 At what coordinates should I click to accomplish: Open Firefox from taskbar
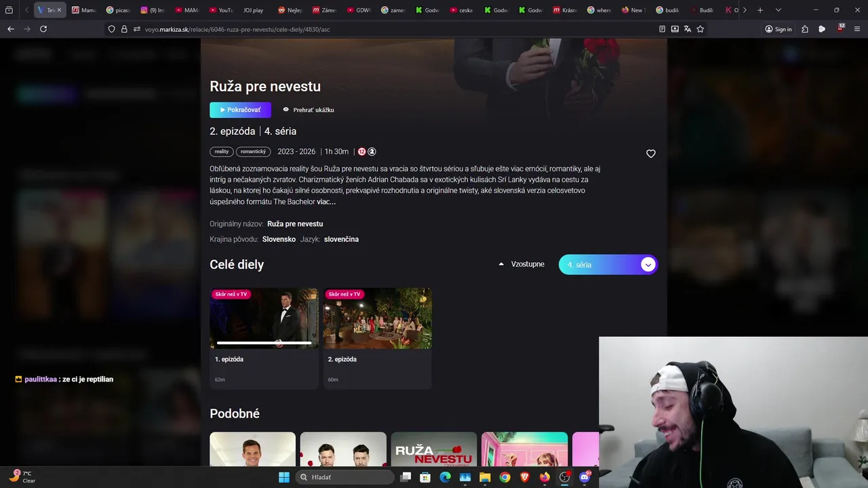pyautogui.click(x=545, y=477)
